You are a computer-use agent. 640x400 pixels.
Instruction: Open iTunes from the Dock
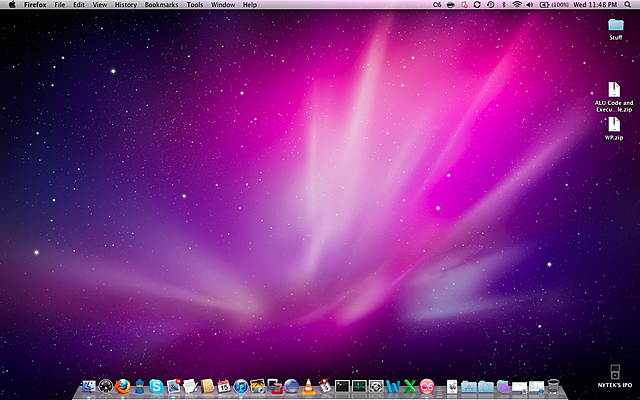point(241,386)
